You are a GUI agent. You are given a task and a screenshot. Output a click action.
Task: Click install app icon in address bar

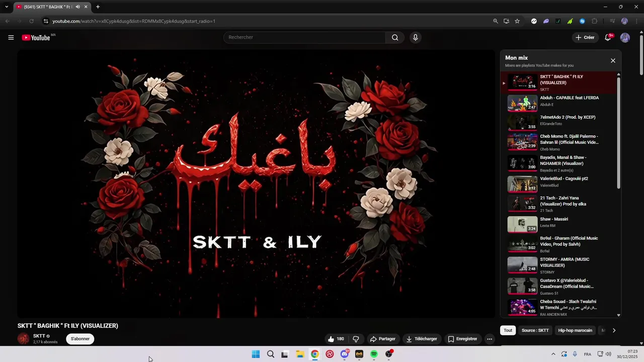[x=506, y=21]
